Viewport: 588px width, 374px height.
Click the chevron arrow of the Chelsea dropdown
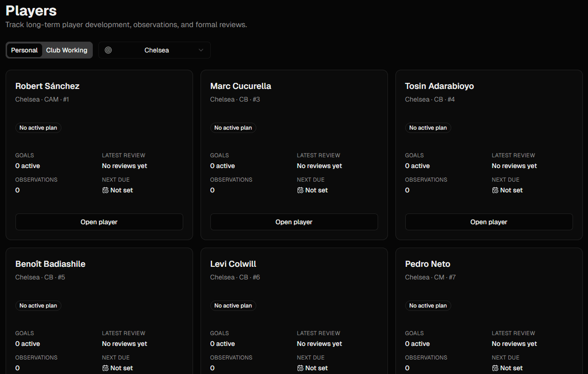tap(201, 50)
